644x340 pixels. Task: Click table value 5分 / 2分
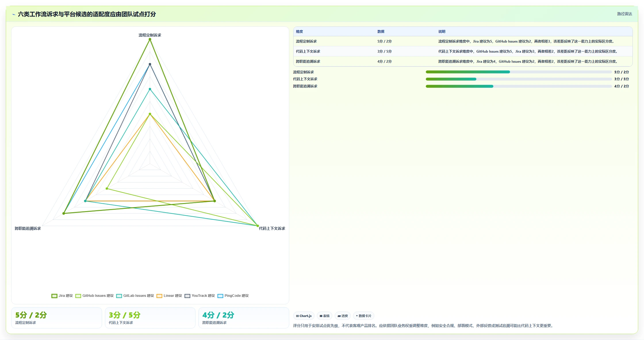tap(384, 41)
